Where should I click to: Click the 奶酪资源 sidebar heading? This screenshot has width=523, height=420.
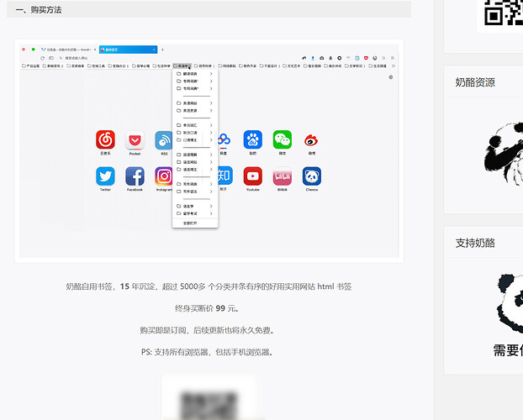point(475,82)
